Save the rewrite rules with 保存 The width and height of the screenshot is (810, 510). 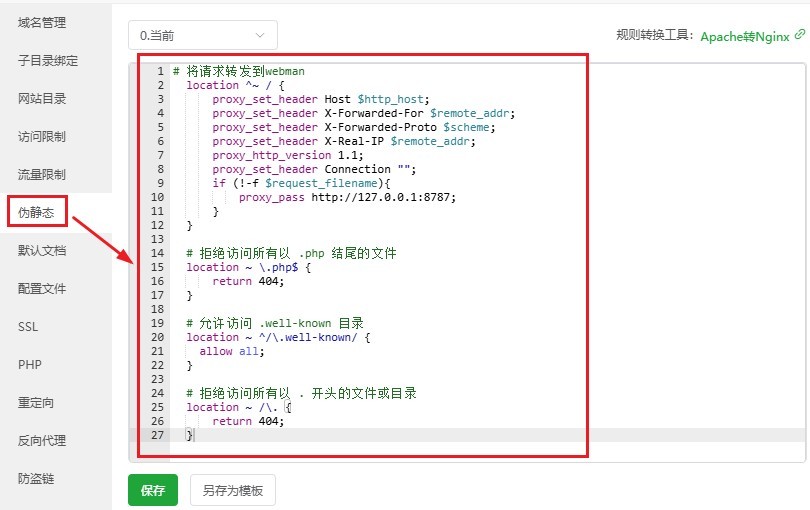point(153,490)
